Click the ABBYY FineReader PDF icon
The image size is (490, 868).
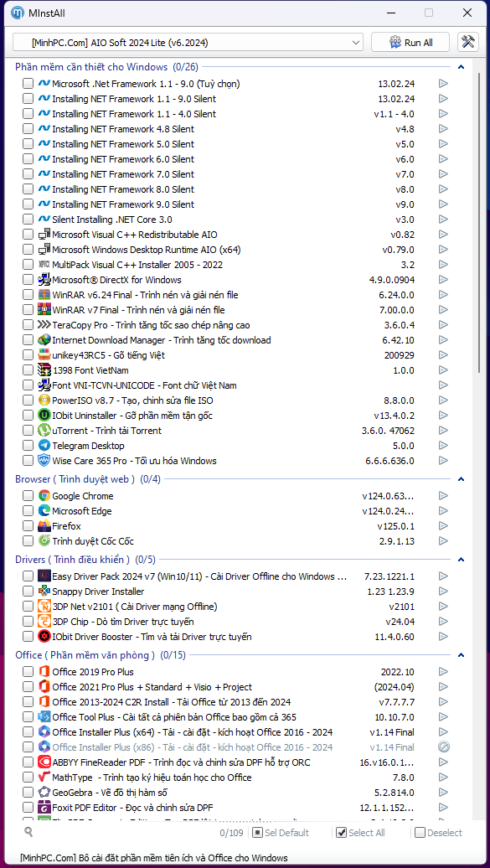(44, 762)
